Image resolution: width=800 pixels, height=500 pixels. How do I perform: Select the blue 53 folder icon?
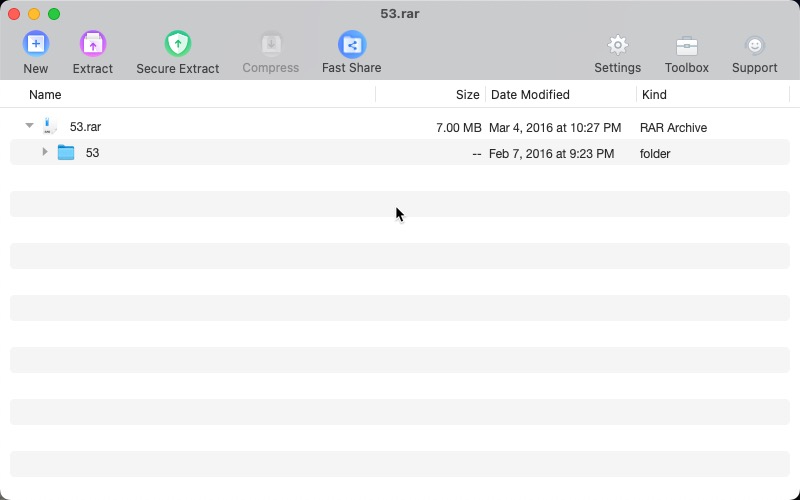coord(66,153)
